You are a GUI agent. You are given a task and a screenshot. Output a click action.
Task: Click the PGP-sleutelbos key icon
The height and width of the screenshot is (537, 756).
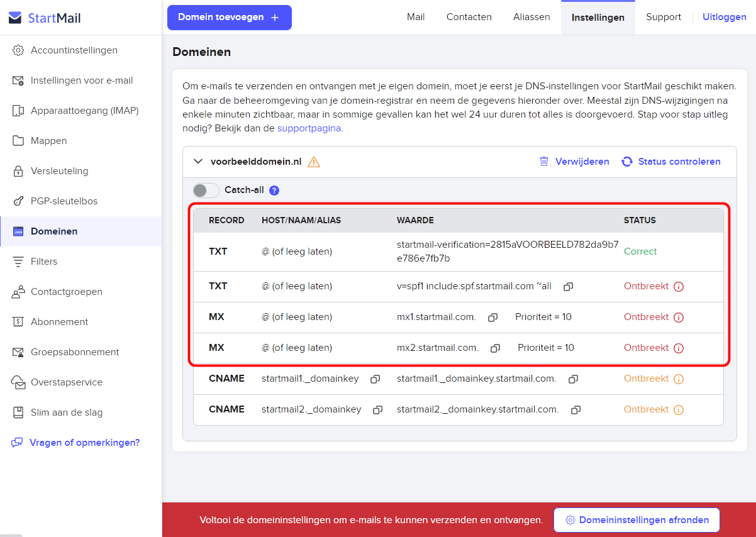click(x=18, y=201)
